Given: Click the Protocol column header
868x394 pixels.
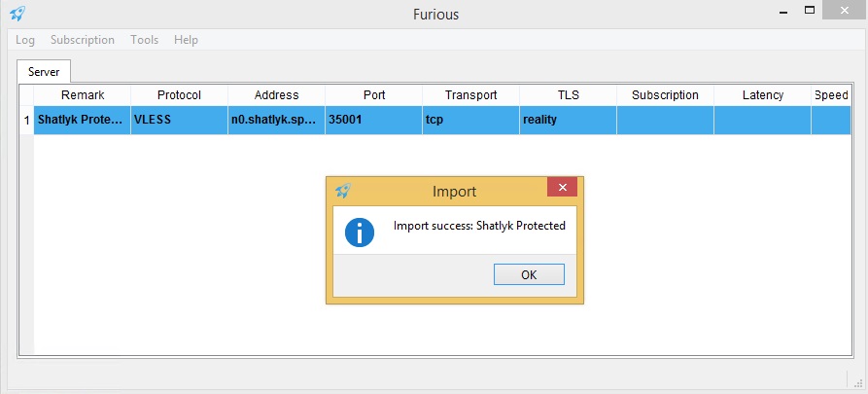Looking at the screenshot, I should tap(179, 95).
